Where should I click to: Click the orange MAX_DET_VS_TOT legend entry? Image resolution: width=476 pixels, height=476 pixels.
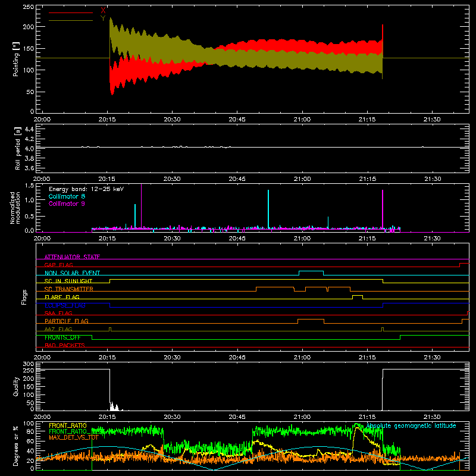pyautogui.click(x=74, y=438)
